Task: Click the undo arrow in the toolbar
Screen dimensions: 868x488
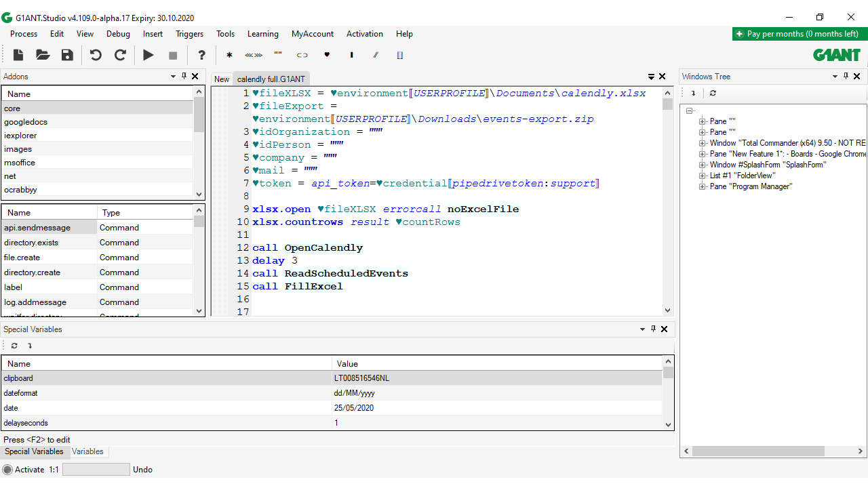Action: tap(96, 55)
